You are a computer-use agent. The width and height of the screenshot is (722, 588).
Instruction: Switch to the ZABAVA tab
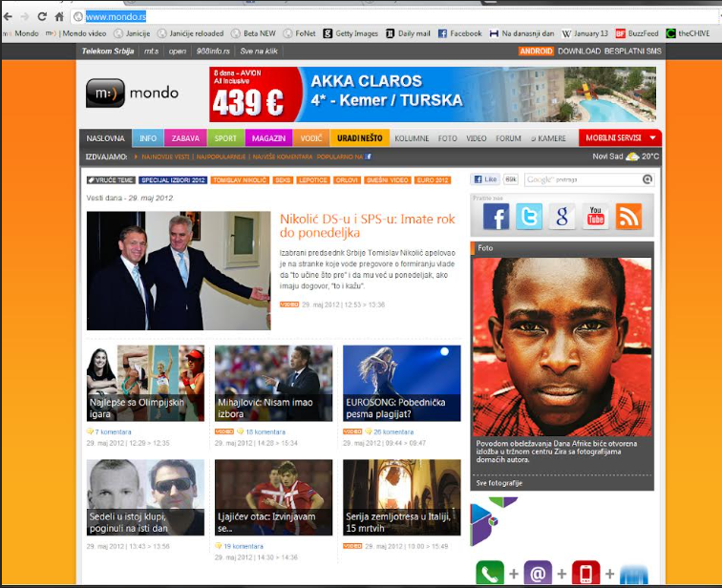[x=185, y=138]
